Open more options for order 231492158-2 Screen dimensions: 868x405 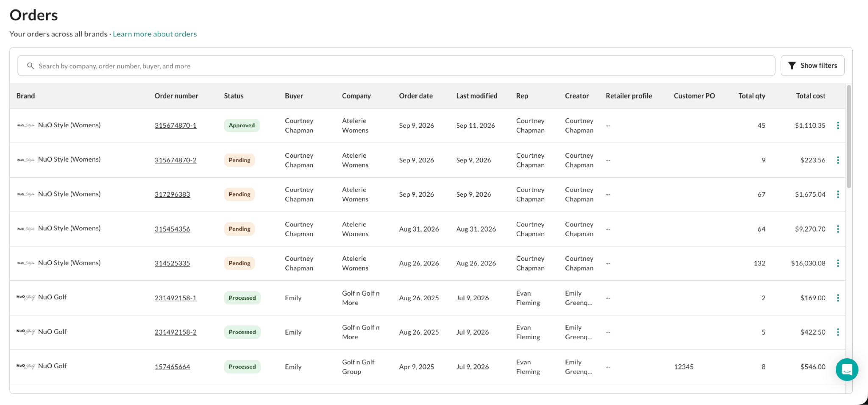tap(838, 332)
